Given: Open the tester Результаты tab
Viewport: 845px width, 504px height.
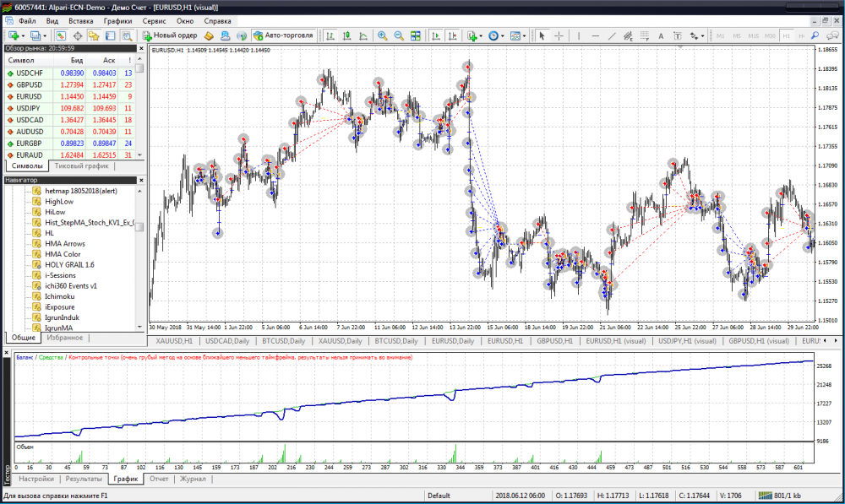Looking at the screenshot, I should point(84,479).
